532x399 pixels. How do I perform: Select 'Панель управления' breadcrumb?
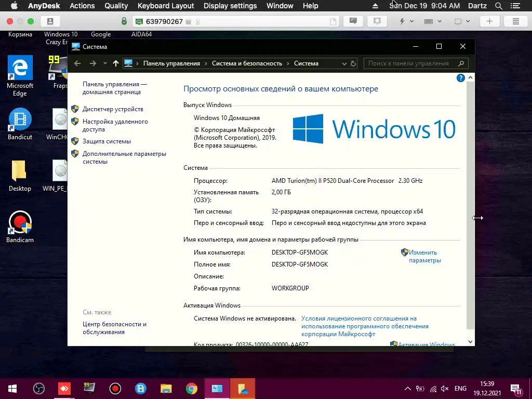tap(171, 63)
